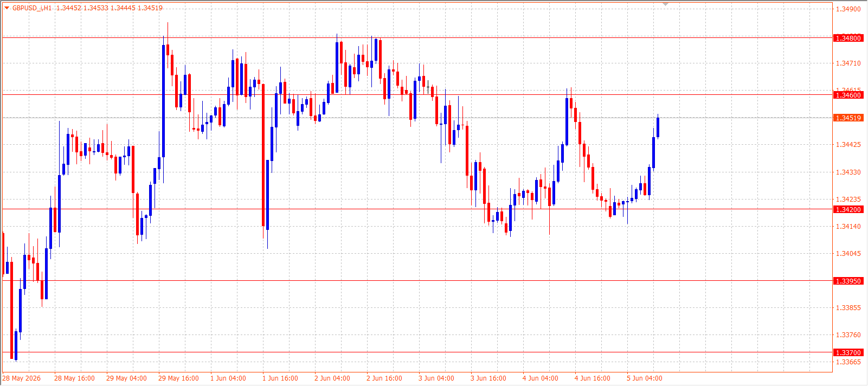This screenshot has width=868, height=386.
Task: Click the 2 Jun 04:00 time label
Action: [332, 378]
